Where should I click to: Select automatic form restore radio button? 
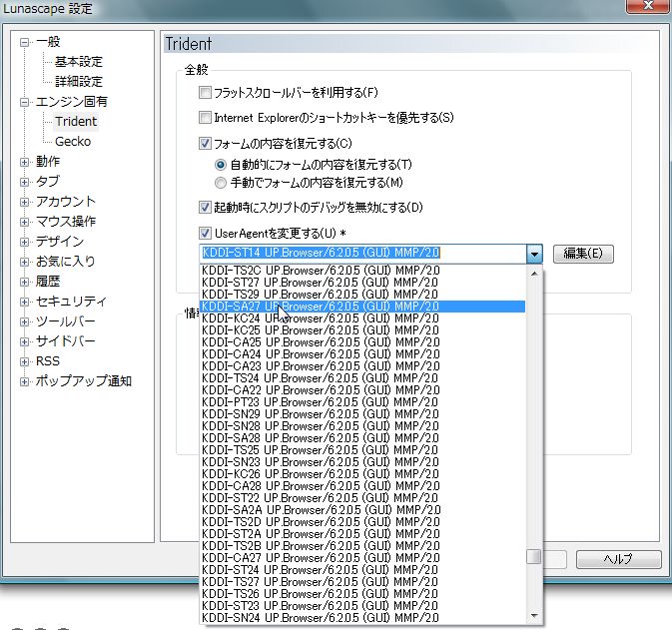point(221,165)
